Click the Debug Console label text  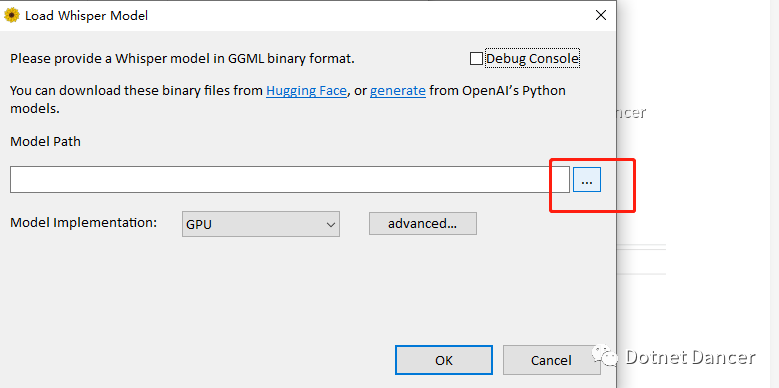click(532, 59)
